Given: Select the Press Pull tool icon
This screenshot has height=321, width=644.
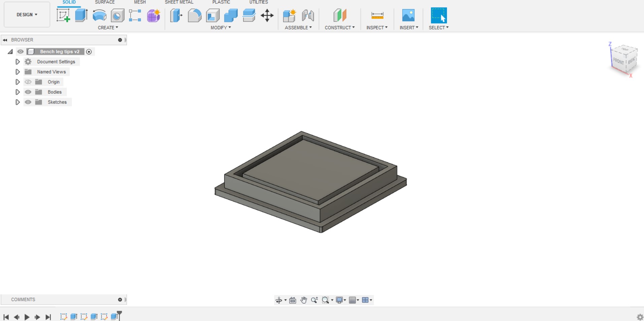Looking at the screenshot, I should coord(176,15).
